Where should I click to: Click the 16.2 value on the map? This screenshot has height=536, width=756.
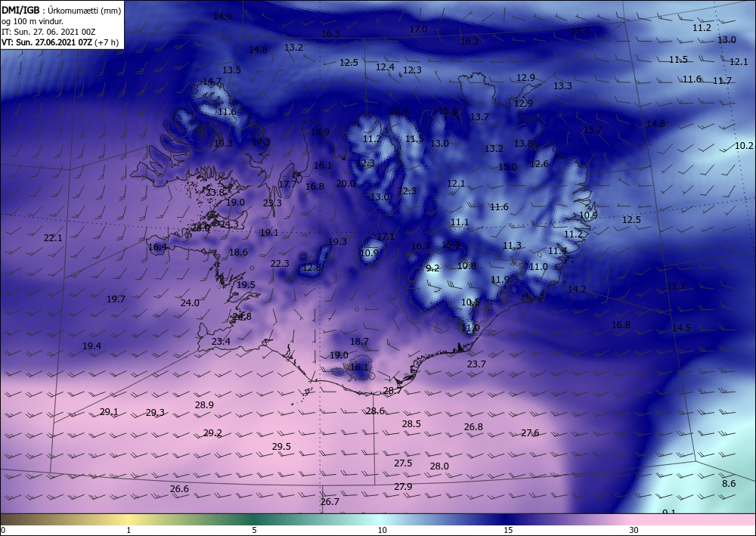click(x=469, y=42)
